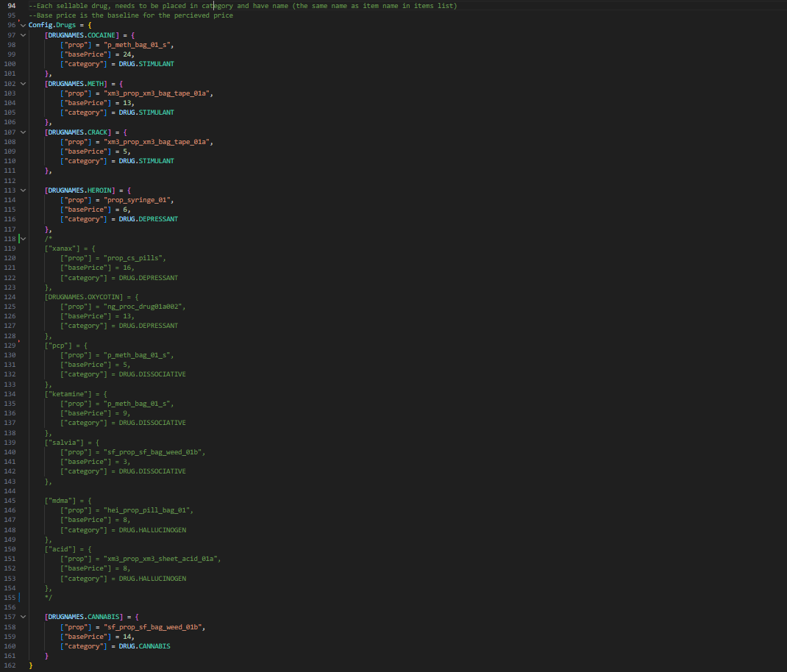The height and width of the screenshot is (672, 787).
Task: Click DRUG.STIMULANT on line 100
Action: coord(146,64)
